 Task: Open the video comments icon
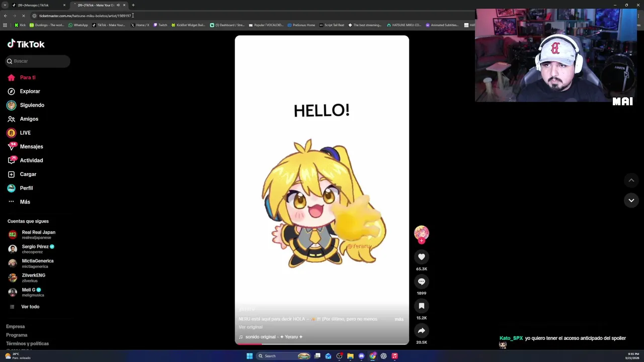tap(422, 282)
